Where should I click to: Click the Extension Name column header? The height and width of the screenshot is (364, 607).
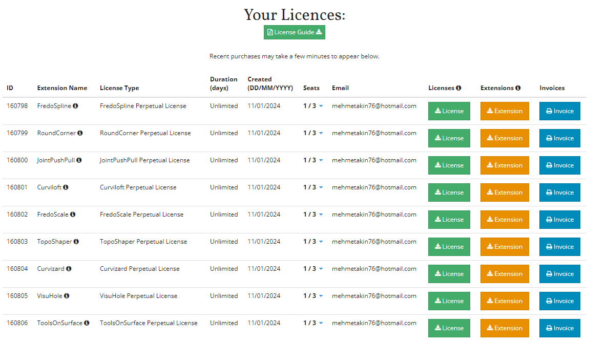point(62,88)
